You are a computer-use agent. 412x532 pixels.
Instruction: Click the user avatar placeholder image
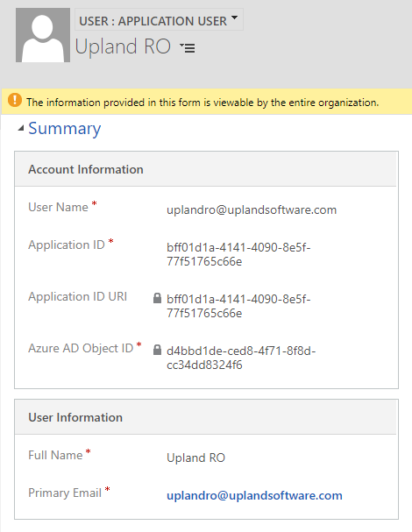coord(43,35)
